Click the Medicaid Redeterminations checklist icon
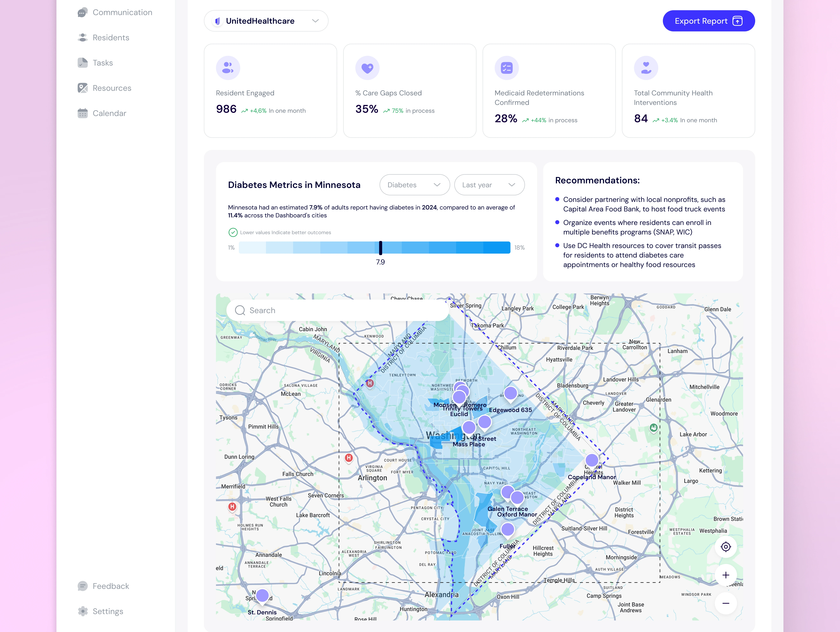 507,68
